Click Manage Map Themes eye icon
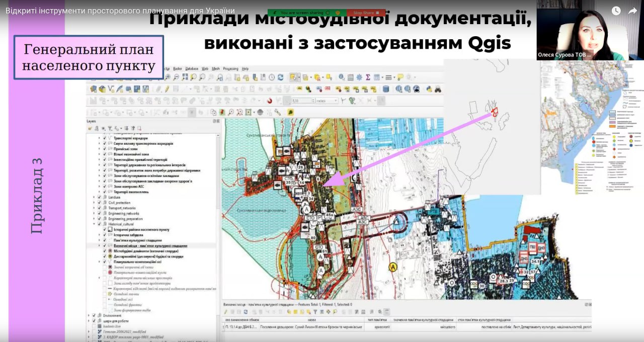This screenshot has height=342, width=644. [x=103, y=128]
